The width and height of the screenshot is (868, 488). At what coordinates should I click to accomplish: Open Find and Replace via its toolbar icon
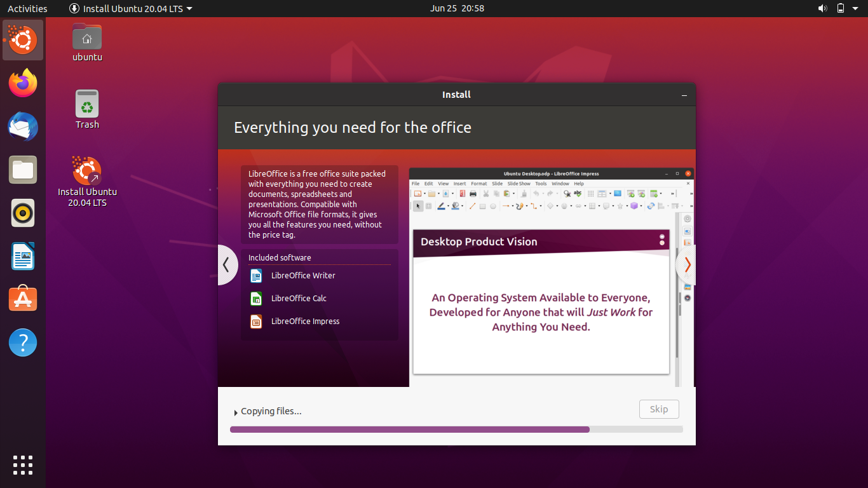[x=567, y=193]
